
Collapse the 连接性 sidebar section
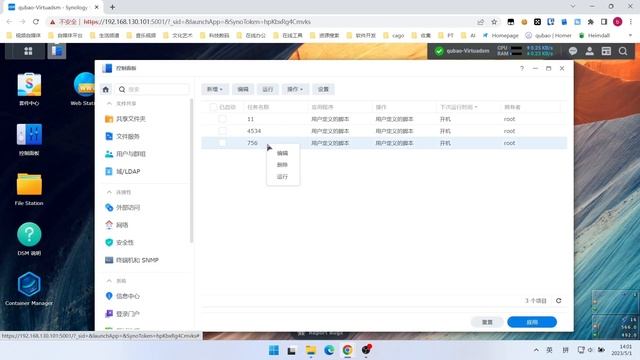pyautogui.click(x=109, y=192)
